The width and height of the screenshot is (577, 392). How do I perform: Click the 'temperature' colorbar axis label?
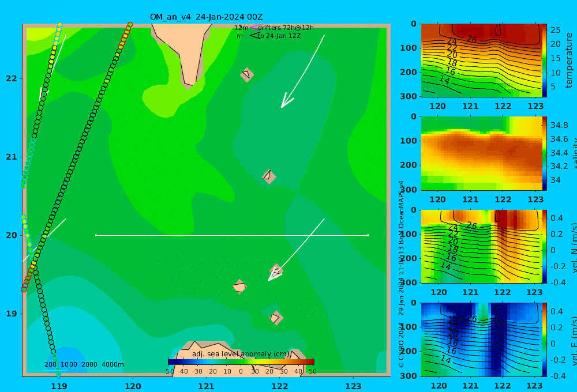[569, 61]
